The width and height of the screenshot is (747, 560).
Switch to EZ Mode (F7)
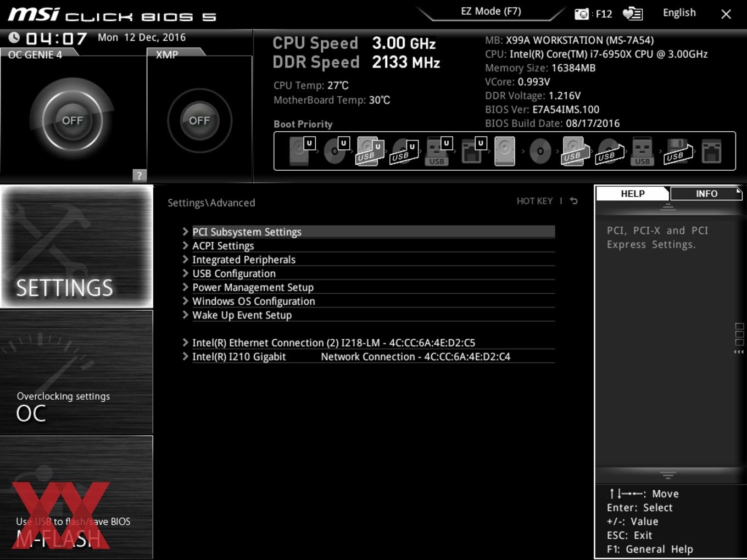(490, 12)
